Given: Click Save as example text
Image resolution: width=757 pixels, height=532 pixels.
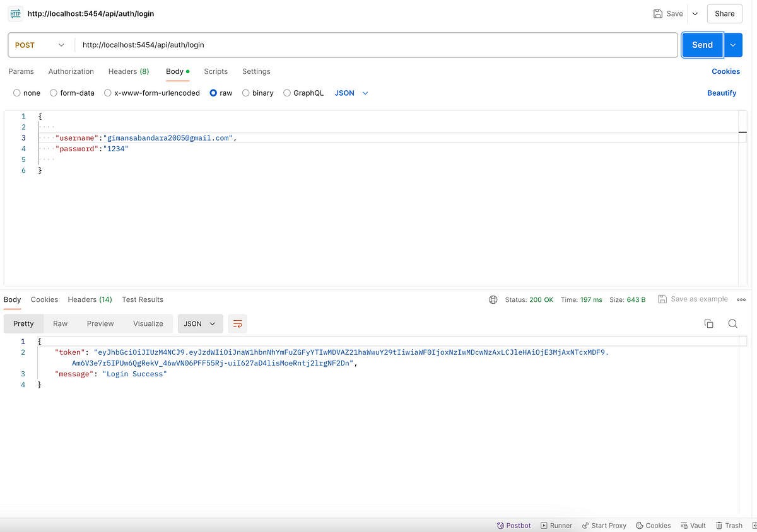Looking at the screenshot, I should click(x=699, y=299).
